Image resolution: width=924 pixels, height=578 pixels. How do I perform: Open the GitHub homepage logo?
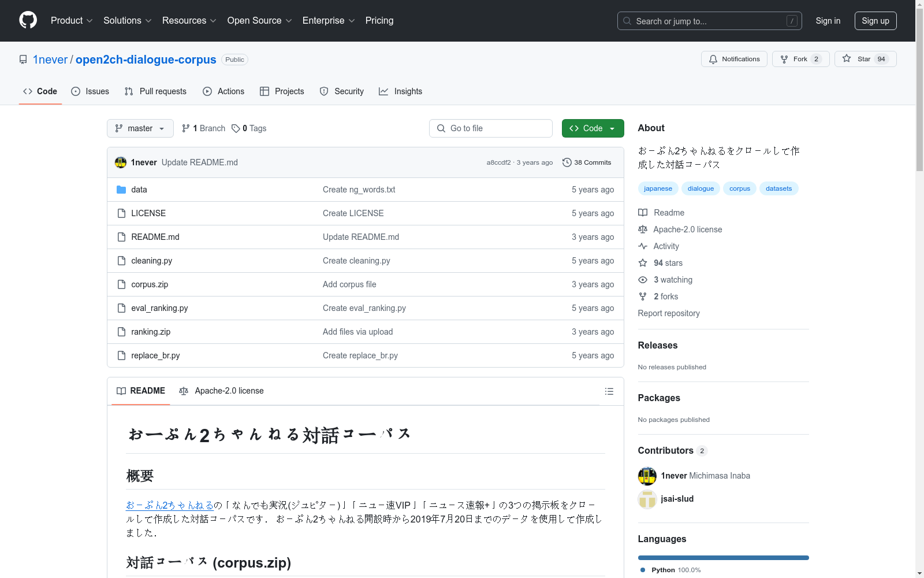tap(28, 20)
